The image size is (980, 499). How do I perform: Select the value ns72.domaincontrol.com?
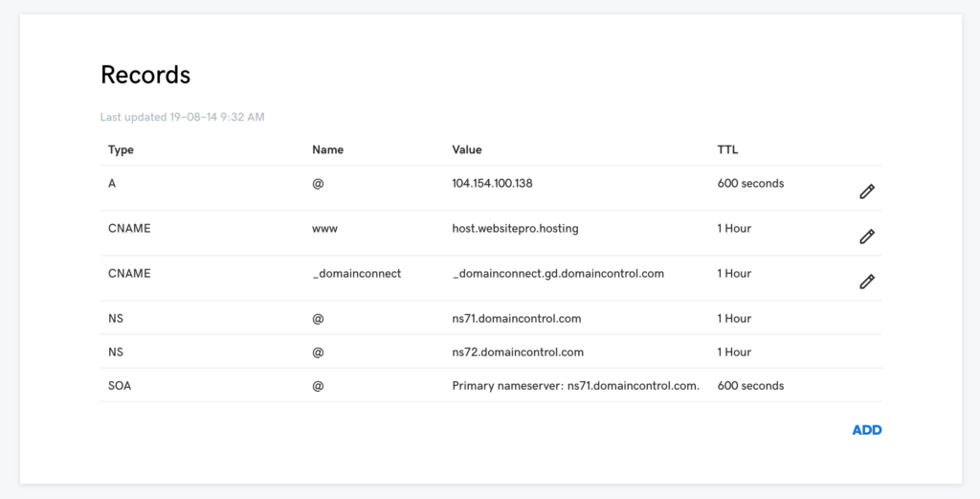pyautogui.click(x=518, y=352)
